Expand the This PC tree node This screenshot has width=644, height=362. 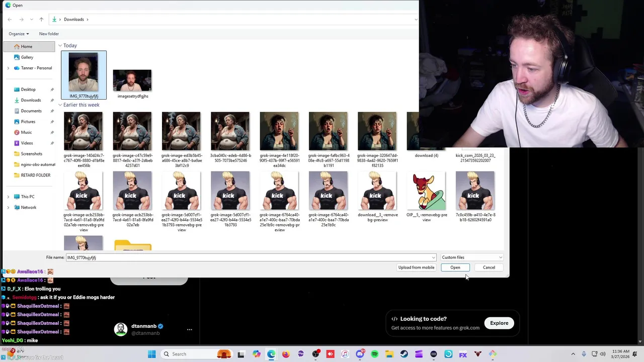[8, 197]
